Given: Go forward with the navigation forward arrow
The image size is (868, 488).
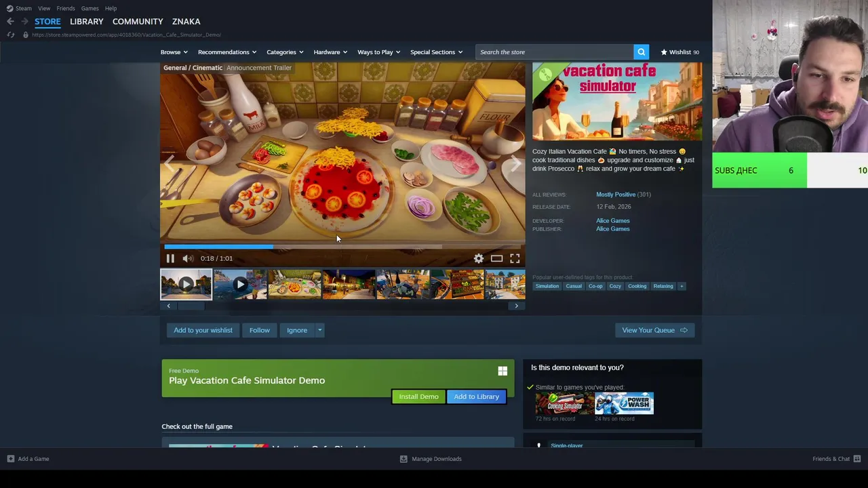Looking at the screenshot, I should click(24, 22).
